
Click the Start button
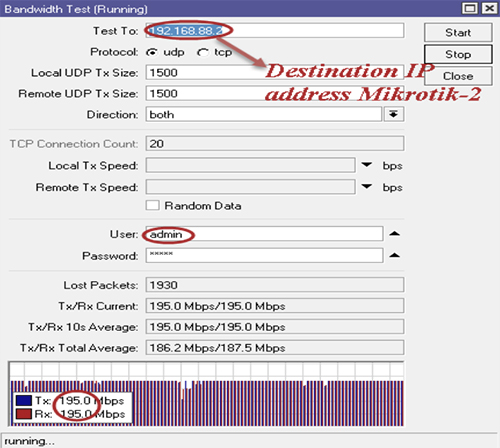(x=458, y=32)
